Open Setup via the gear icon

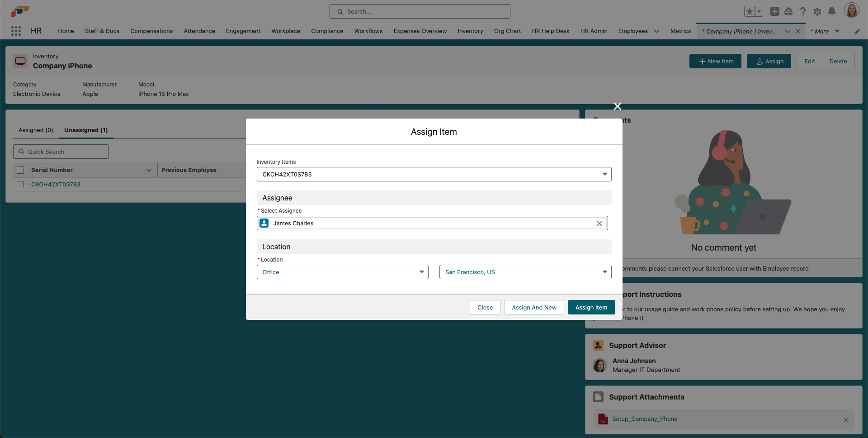[x=818, y=11]
